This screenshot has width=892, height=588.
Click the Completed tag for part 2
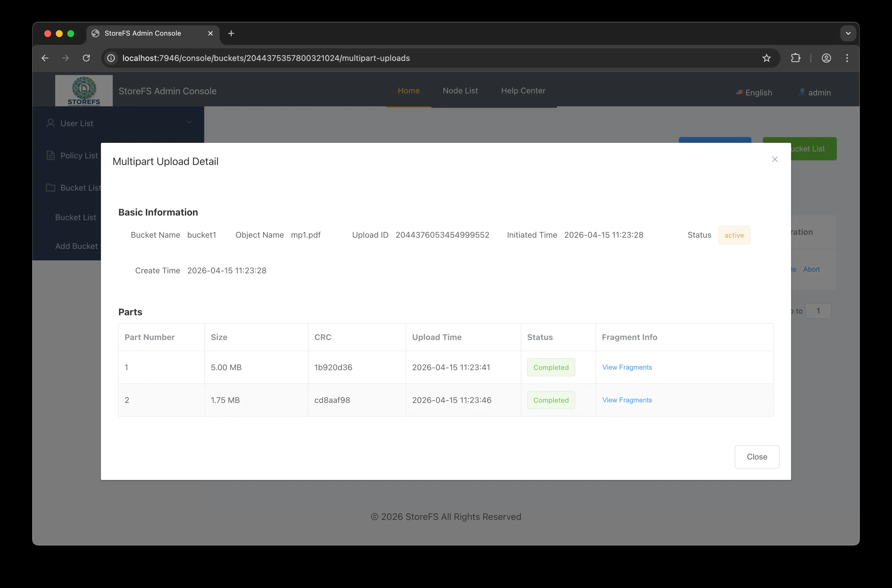pyautogui.click(x=551, y=400)
